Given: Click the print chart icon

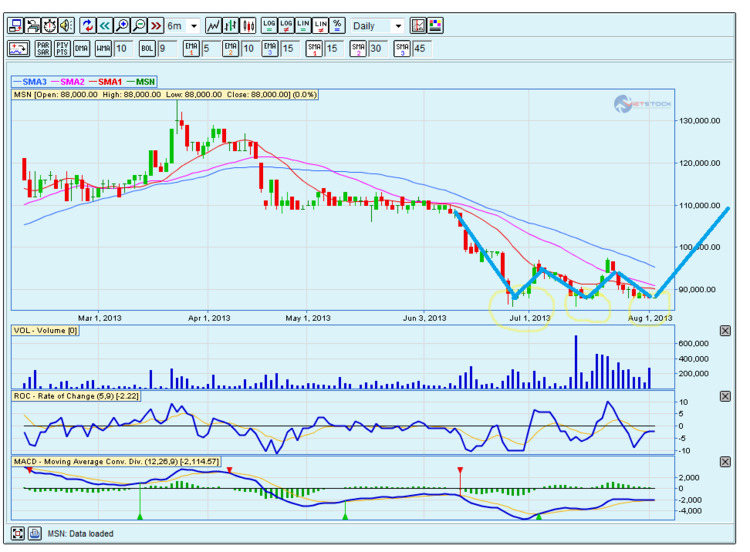Looking at the screenshot, I should click(33, 25).
